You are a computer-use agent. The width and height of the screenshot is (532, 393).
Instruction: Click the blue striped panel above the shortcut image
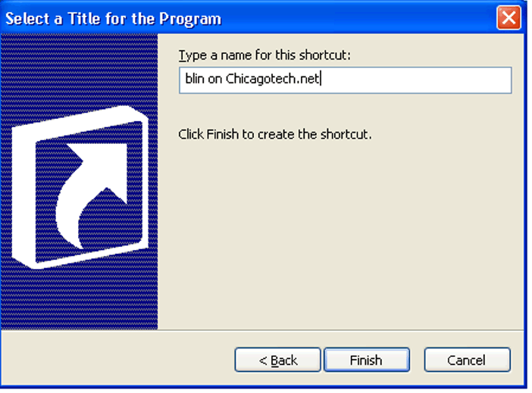tap(79, 68)
